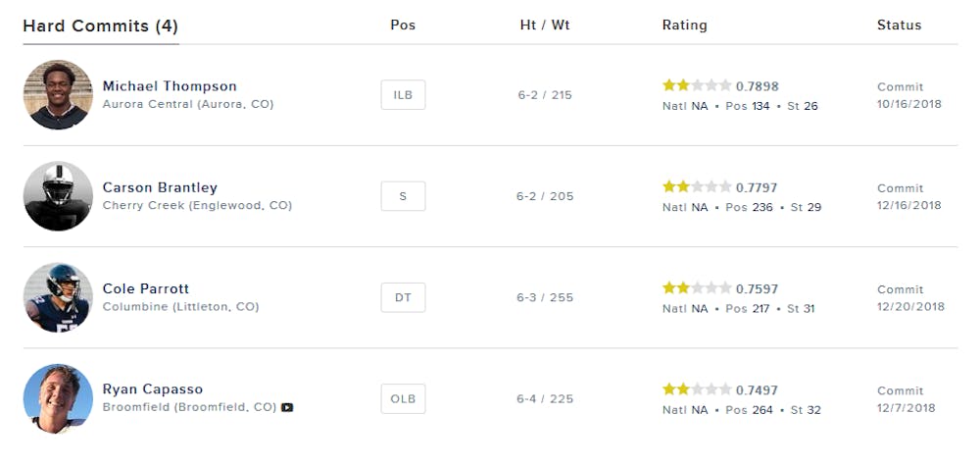
Task: Select the DT position badge
Action: tap(403, 297)
